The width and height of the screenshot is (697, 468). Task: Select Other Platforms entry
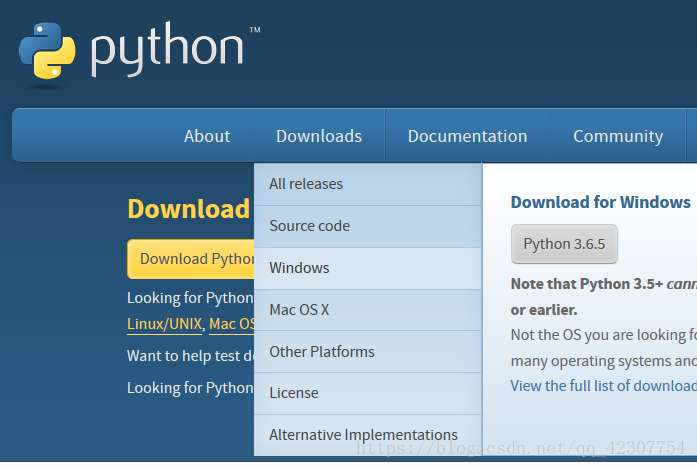point(368,352)
